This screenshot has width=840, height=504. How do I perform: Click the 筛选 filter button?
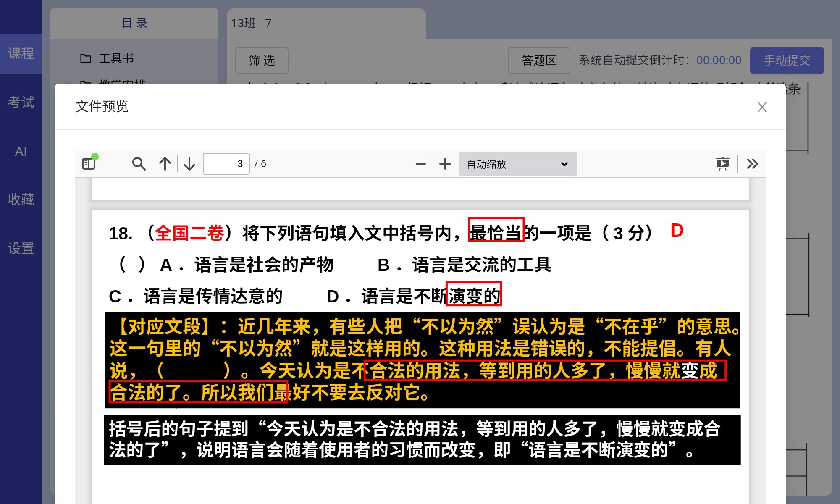pos(262,60)
